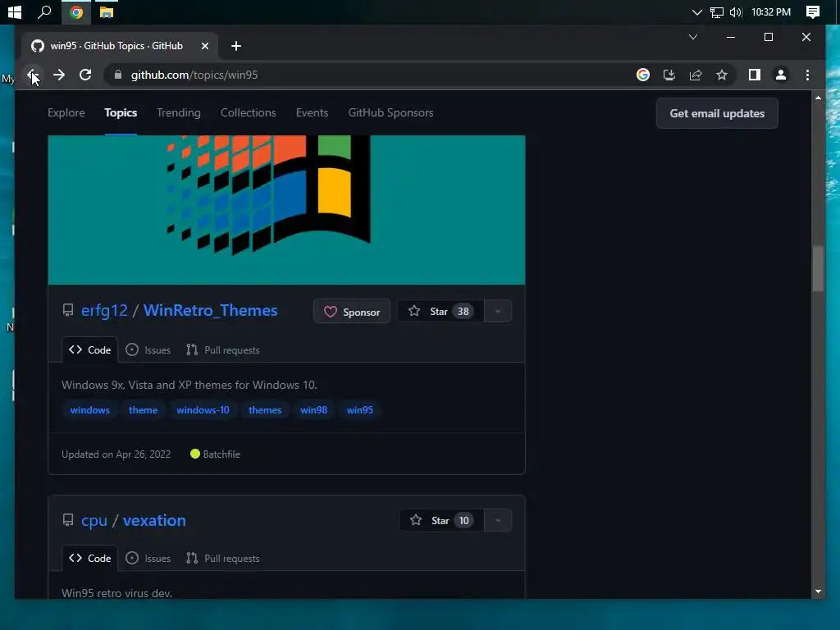Click the scrollbar down arrow

(x=818, y=591)
